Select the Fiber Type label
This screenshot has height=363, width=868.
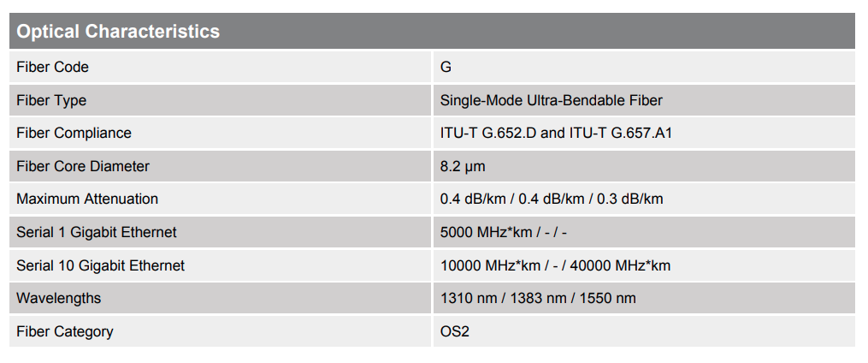51,100
